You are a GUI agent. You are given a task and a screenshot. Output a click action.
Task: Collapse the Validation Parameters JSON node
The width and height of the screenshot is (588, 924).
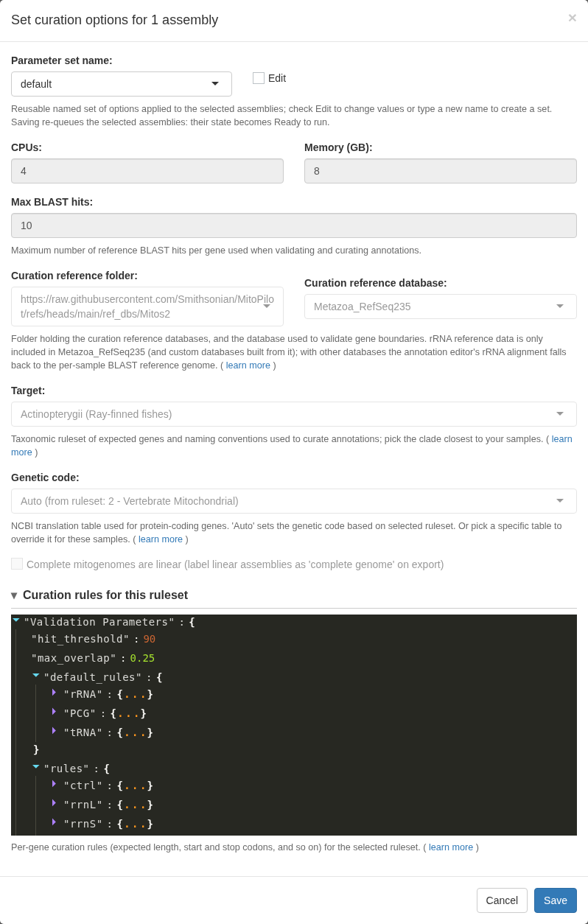[16, 620]
